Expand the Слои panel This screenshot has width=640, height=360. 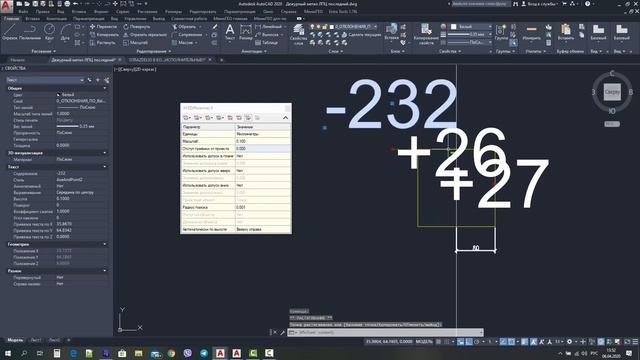336,51
